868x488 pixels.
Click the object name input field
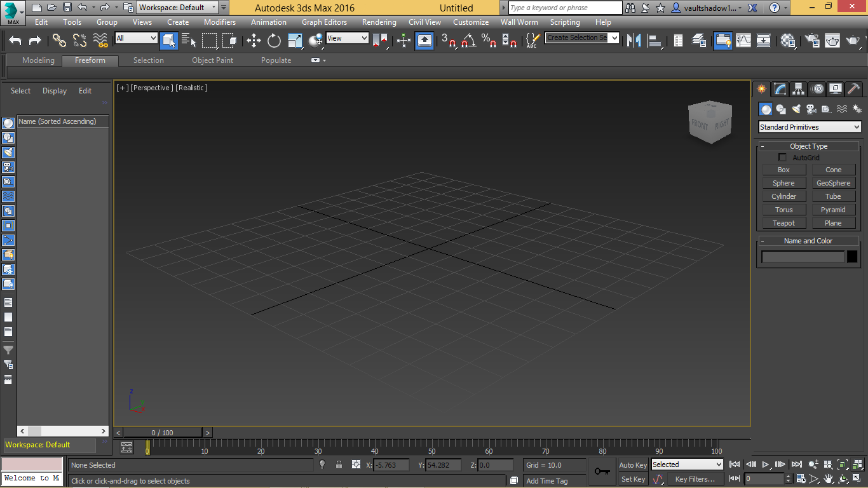[803, 257]
